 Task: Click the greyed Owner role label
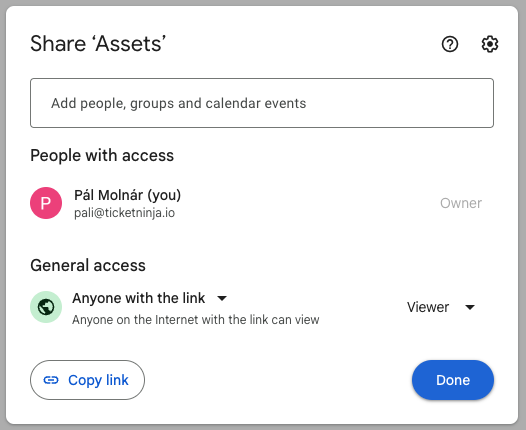(461, 203)
